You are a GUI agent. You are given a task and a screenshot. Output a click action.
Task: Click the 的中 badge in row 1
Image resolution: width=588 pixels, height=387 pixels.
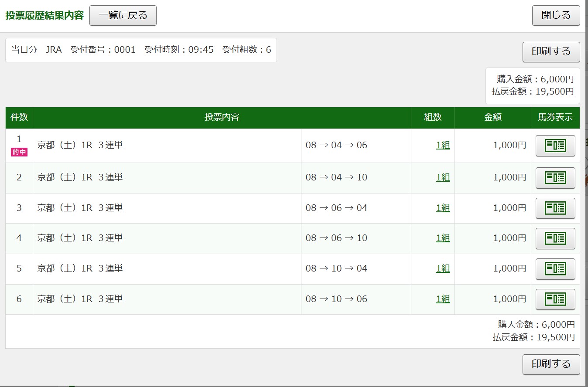tap(19, 152)
